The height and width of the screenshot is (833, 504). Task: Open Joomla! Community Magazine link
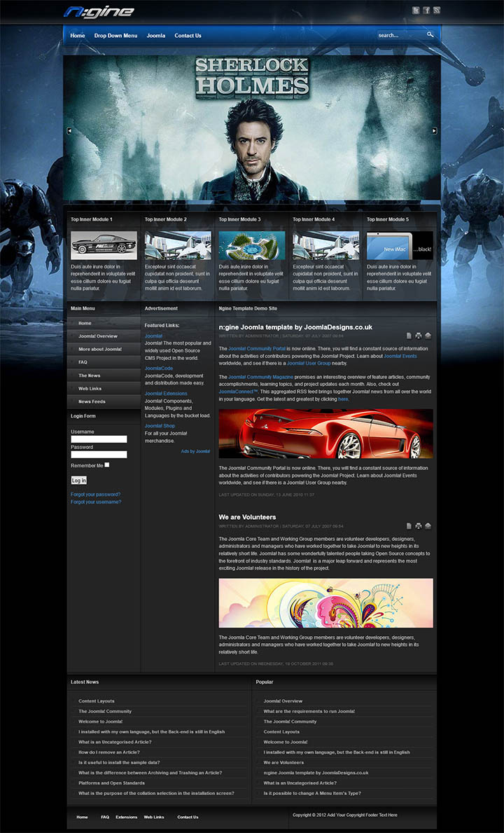point(260,377)
